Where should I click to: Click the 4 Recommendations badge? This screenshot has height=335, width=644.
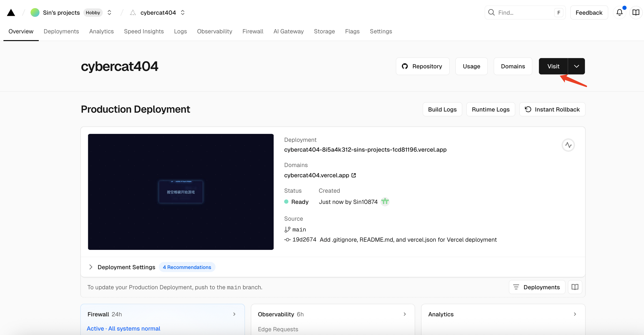tap(187, 267)
